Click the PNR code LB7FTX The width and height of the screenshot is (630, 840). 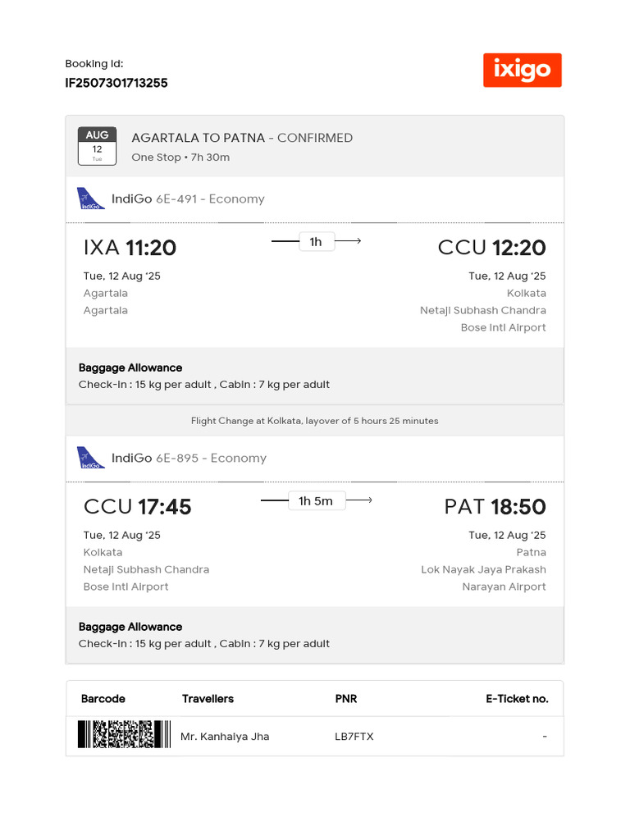click(354, 737)
